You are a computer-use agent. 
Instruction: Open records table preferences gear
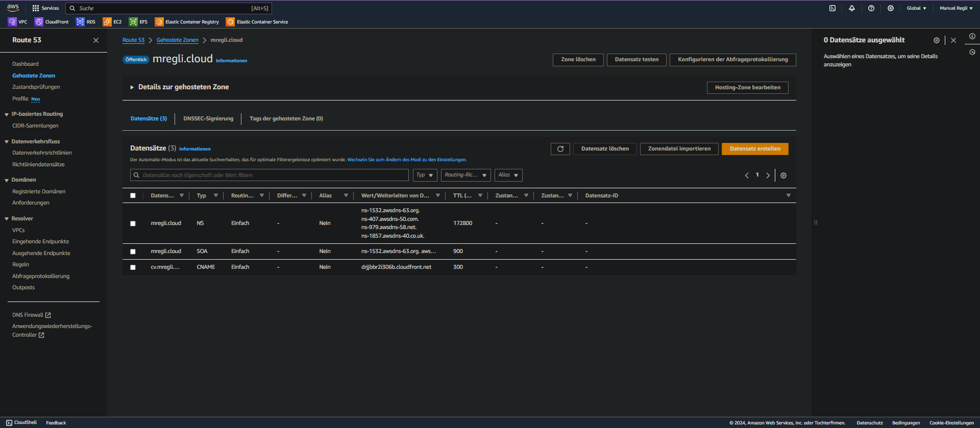coord(783,175)
